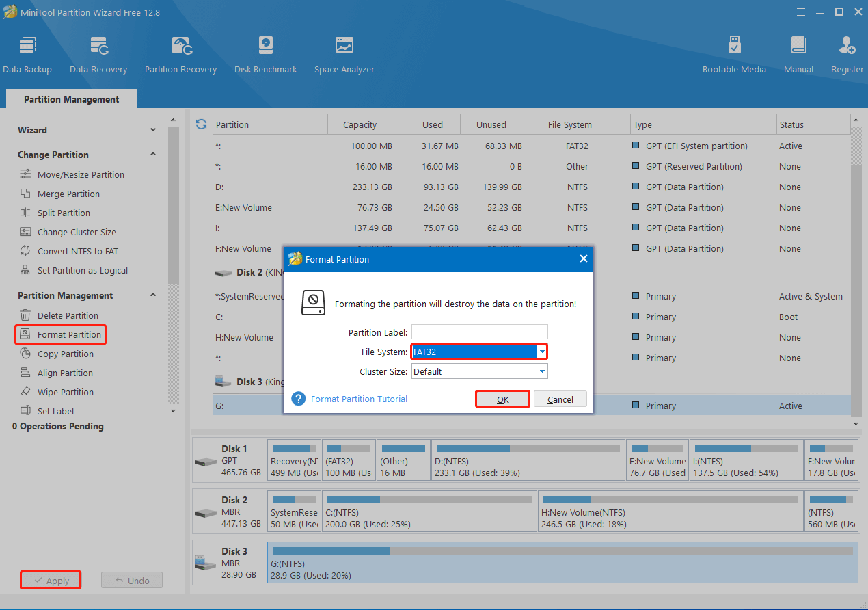The height and width of the screenshot is (610, 868).
Task: Select E:New Volume block in Disk 1 map
Action: (657, 460)
